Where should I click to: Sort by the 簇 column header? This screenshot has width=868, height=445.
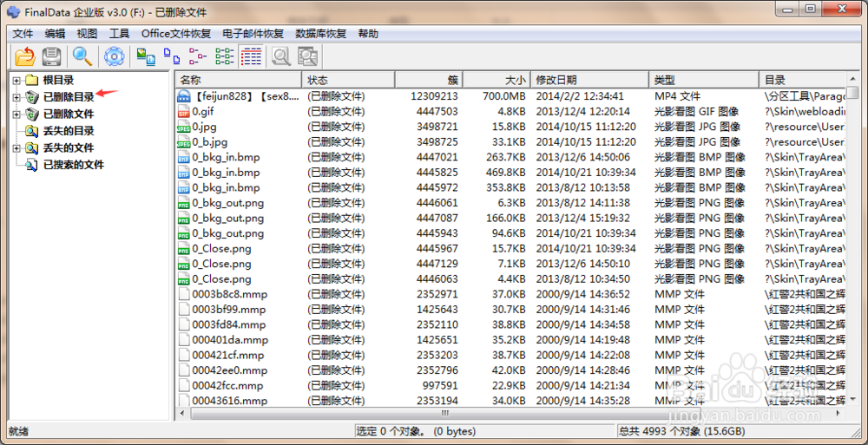(x=429, y=81)
